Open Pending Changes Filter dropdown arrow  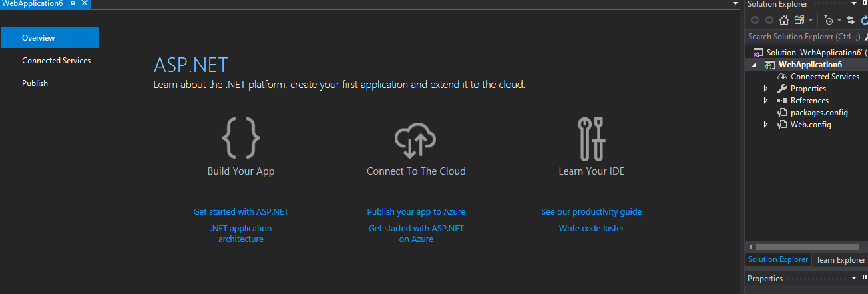(839, 20)
